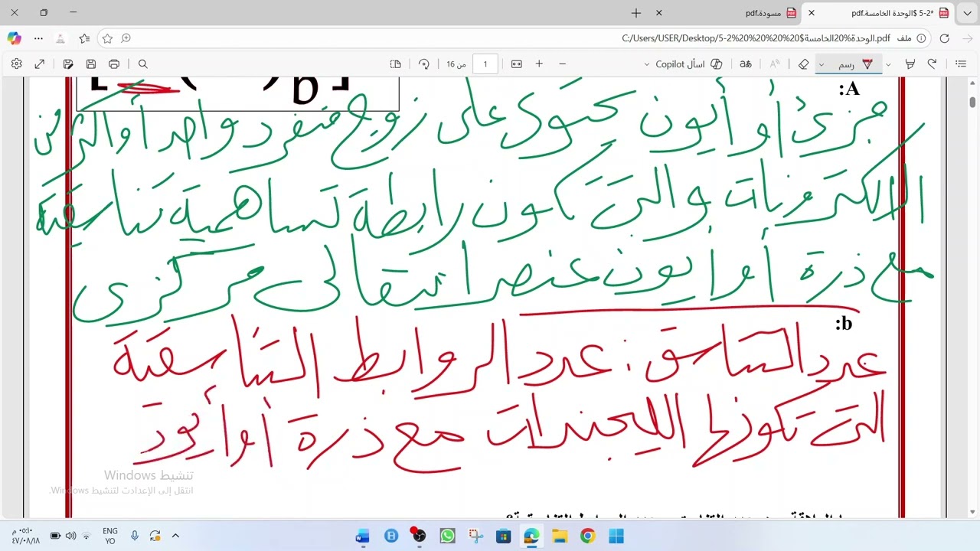Print the PDF document

click(x=114, y=64)
